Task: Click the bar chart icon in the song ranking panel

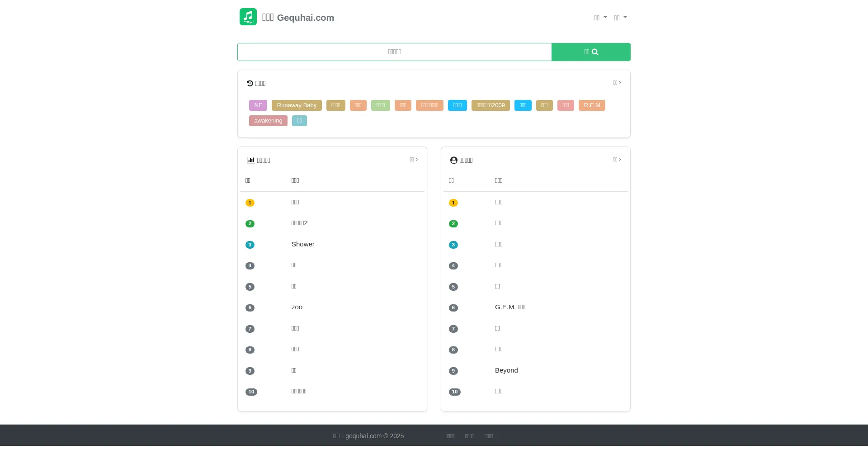Action: (x=250, y=160)
